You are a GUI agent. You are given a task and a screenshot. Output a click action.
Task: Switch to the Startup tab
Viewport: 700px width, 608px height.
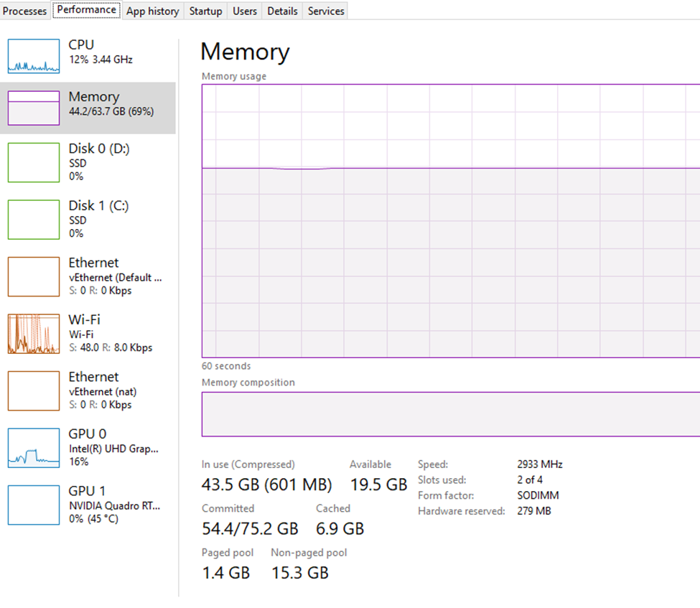pyautogui.click(x=205, y=11)
